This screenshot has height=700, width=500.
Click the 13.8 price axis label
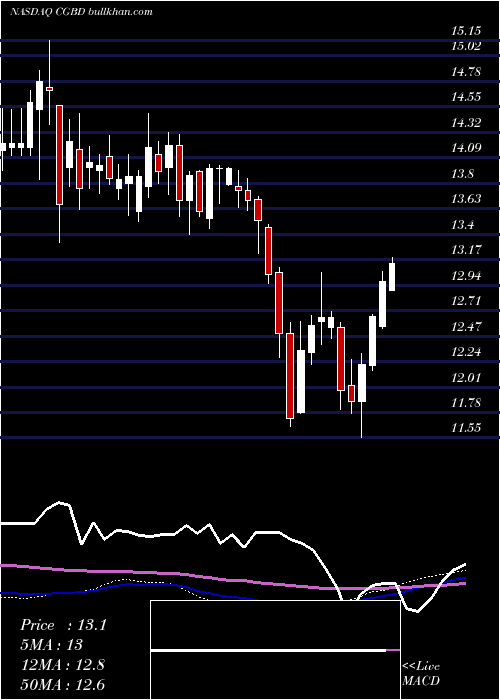462,174
